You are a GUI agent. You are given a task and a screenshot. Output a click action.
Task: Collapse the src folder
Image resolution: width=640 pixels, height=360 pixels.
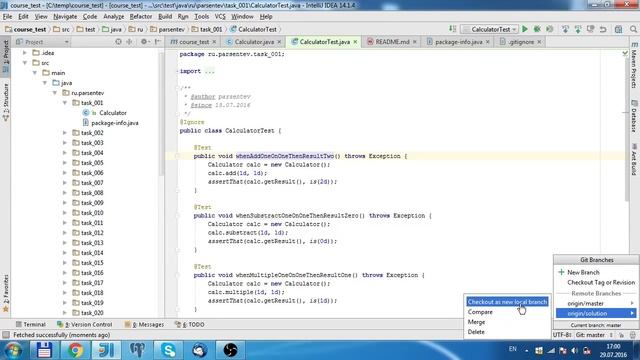point(25,63)
